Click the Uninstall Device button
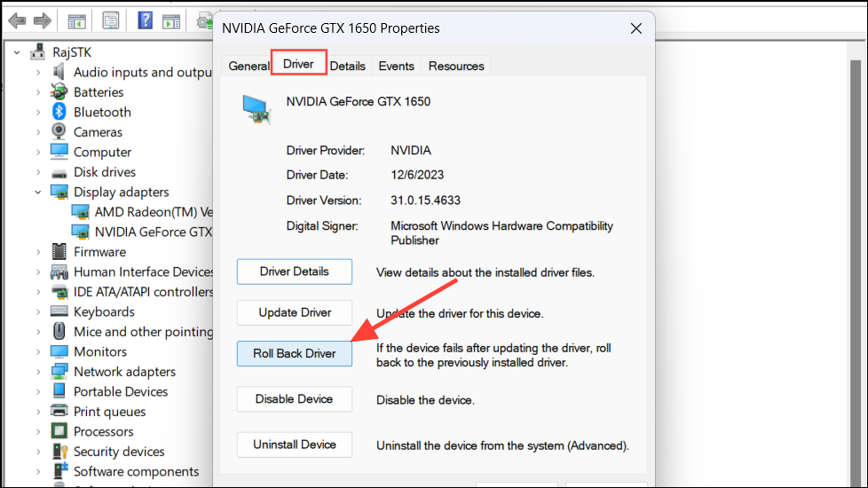The height and width of the screenshot is (488, 868). coord(295,445)
